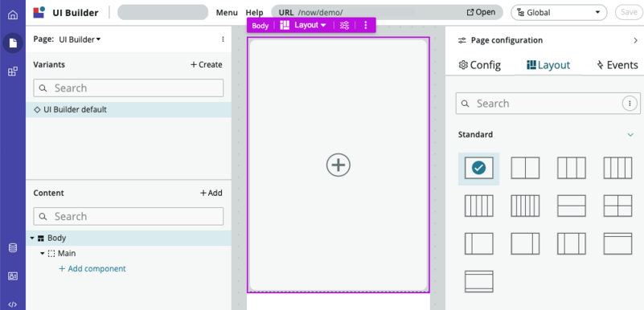Open the client state card icon

13,276
